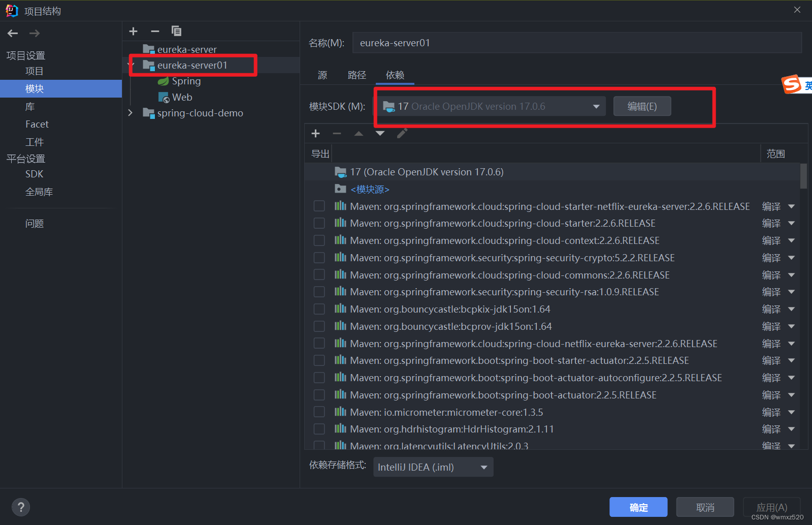Edit dependency with the pencil icon
The height and width of the screenshot is (525, 812).
point(402,134)
